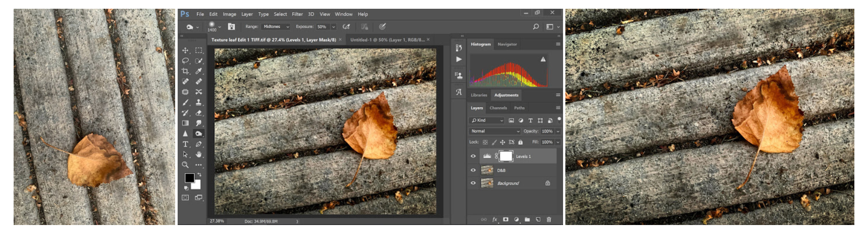Click the foreground black color swatch
Screen dimensions: 868x243
(189, 177)
